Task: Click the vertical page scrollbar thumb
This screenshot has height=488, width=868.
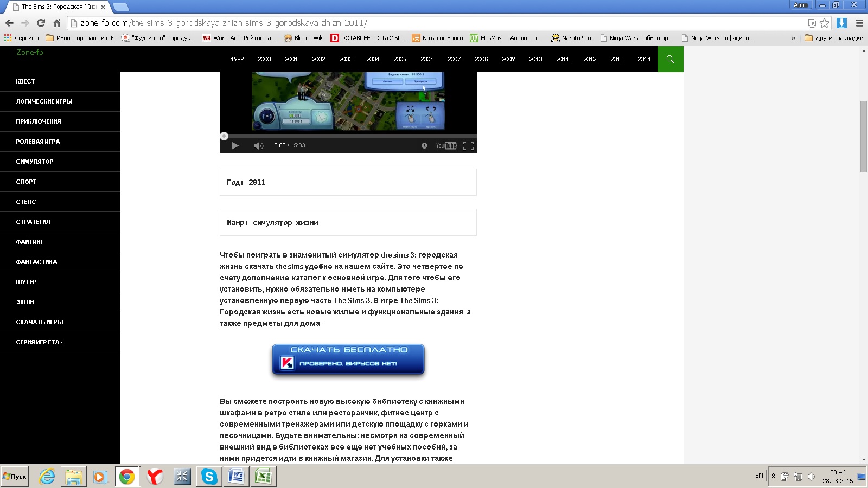Action: click(x=864, y=137)
